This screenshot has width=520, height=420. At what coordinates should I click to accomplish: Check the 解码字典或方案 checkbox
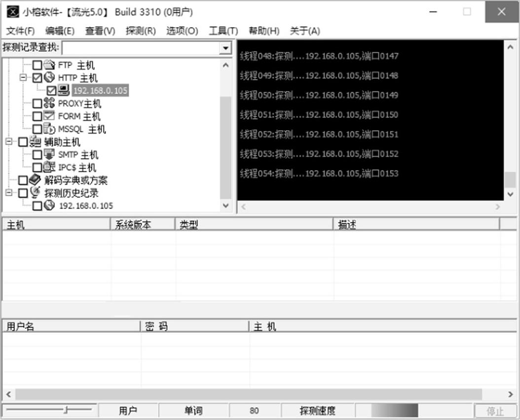[x=23, y=180]
